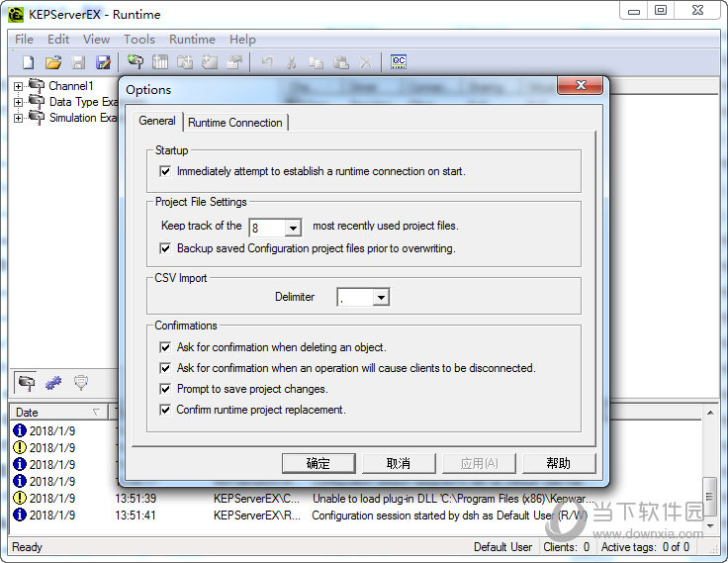Click the New Tag Group toolbar icon
This screenshot has width=728, height=563.
point(185,61)
